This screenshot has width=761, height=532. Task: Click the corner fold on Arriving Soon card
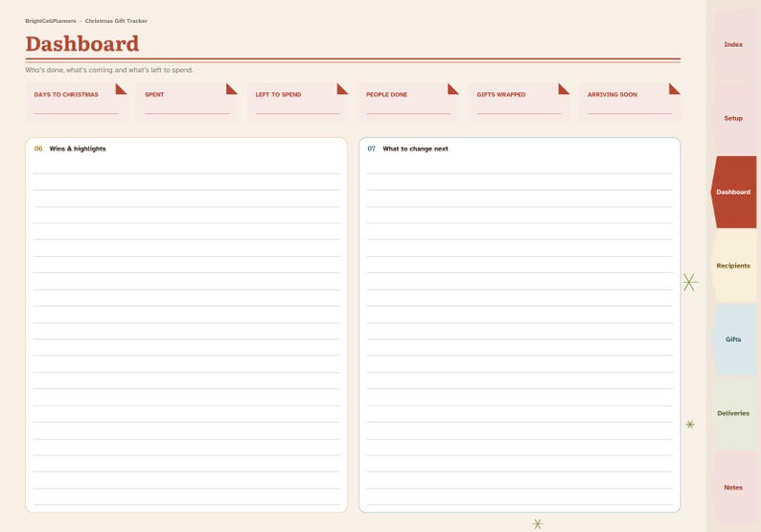673,90
